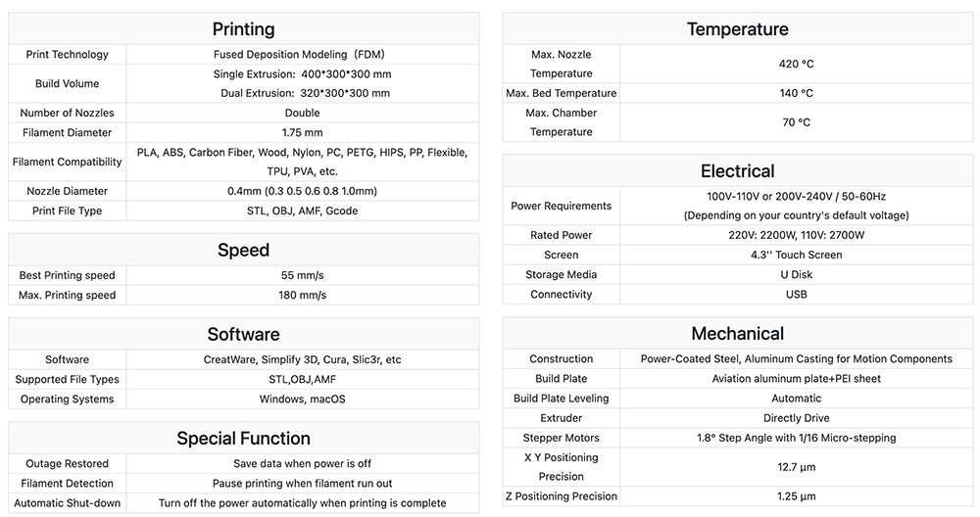Click the Software section header
980x517 pixels.
(244, 334)
